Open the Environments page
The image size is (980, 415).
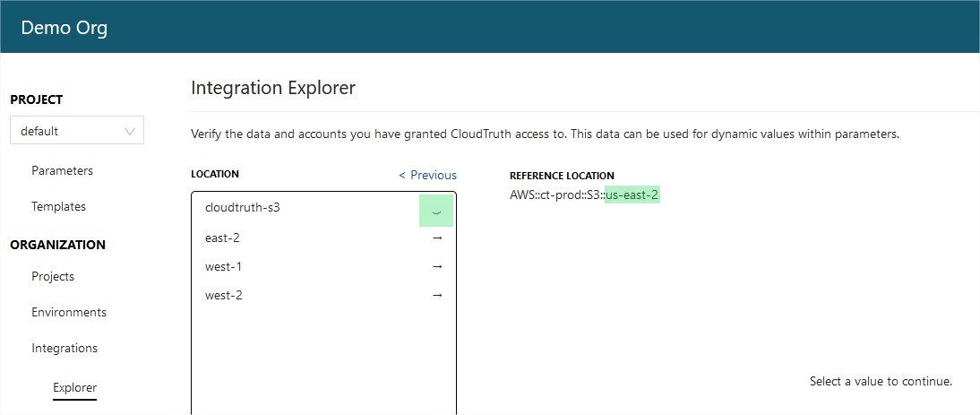[69, 312]
